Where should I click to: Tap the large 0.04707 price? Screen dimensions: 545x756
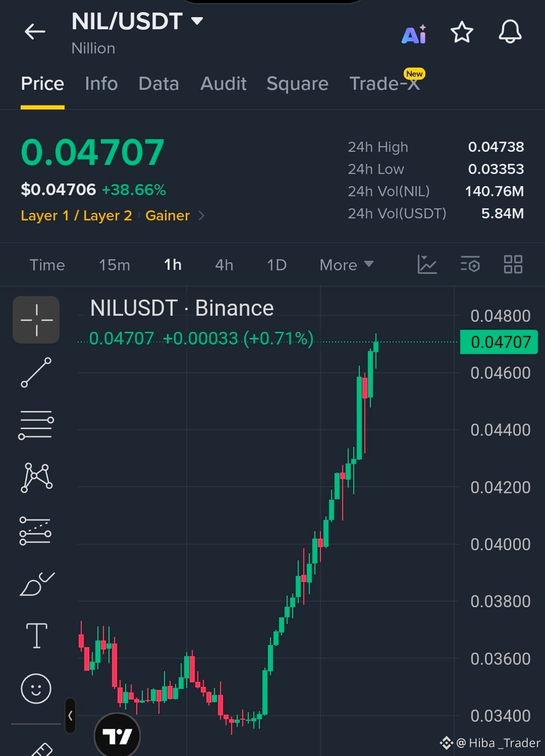tap(93, 152)
